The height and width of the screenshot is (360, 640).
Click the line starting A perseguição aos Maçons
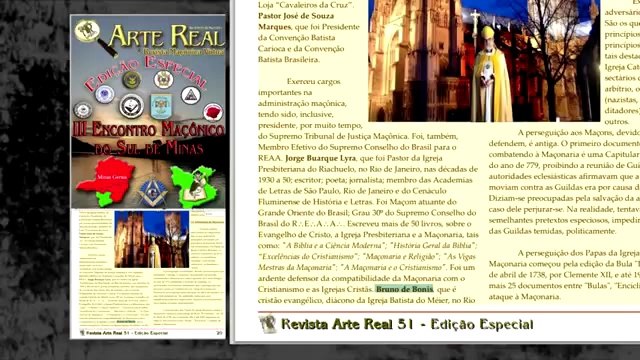pyautogui.click(x=579, y=132)
